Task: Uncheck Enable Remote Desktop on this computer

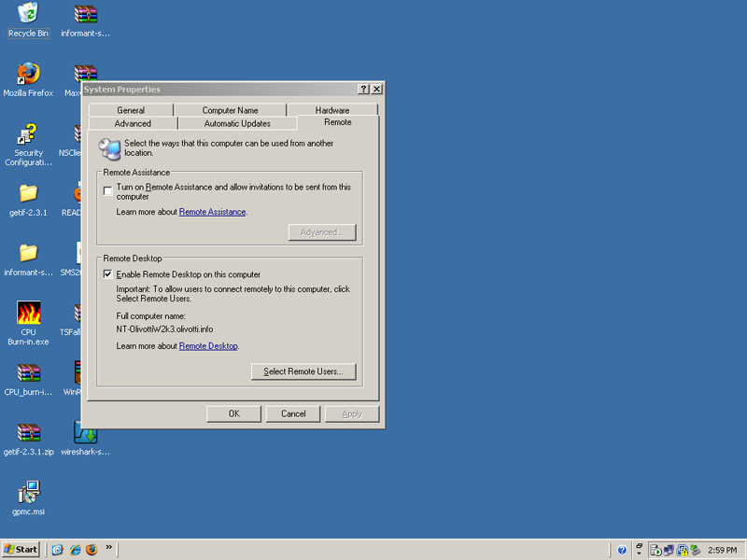Action: pos(108,274)
